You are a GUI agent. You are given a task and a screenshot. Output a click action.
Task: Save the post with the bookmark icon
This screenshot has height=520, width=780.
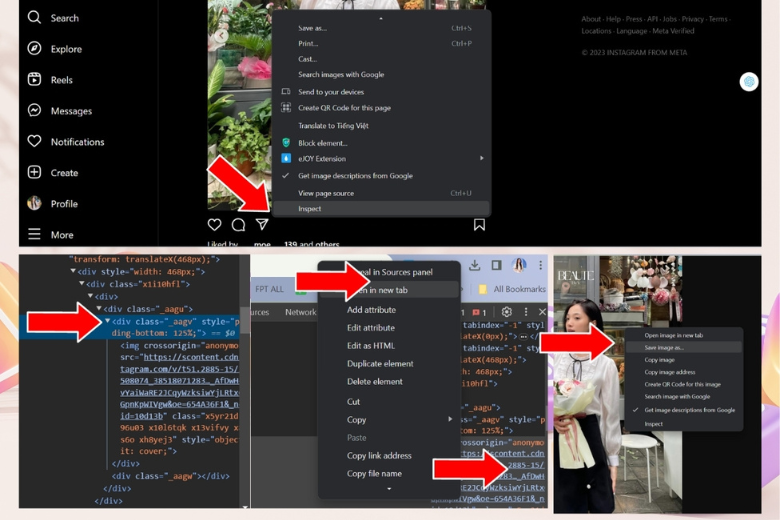pos(479,225)
